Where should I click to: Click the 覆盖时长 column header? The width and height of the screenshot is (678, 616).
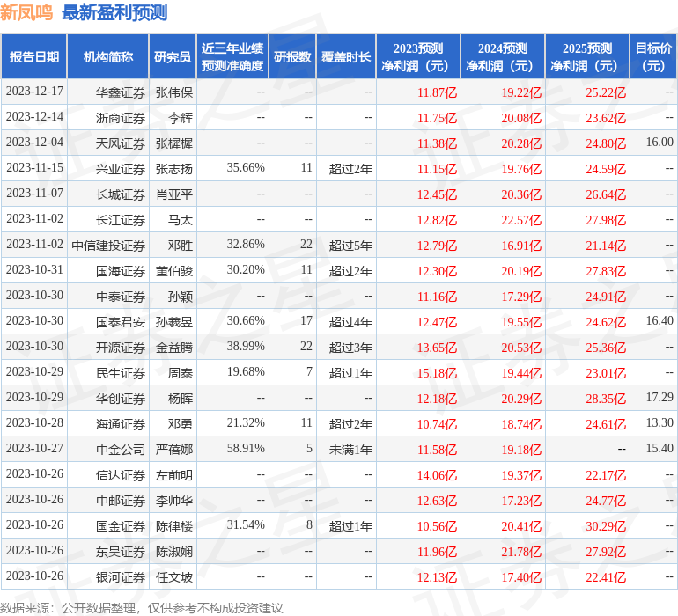coord(346,56)
